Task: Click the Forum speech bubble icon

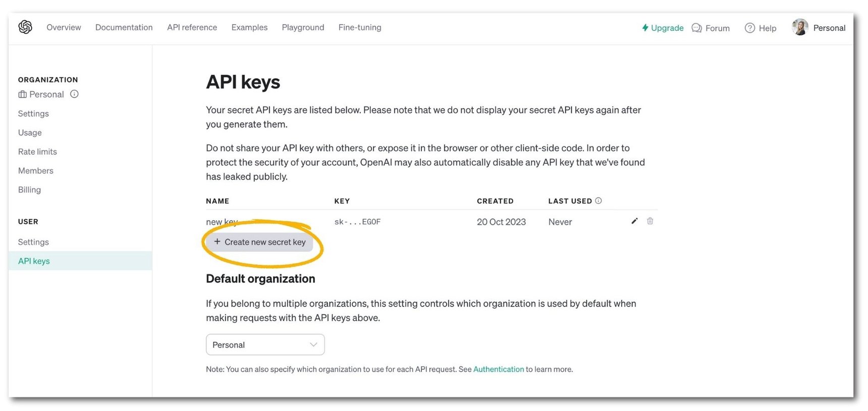Action: point(696,28)
